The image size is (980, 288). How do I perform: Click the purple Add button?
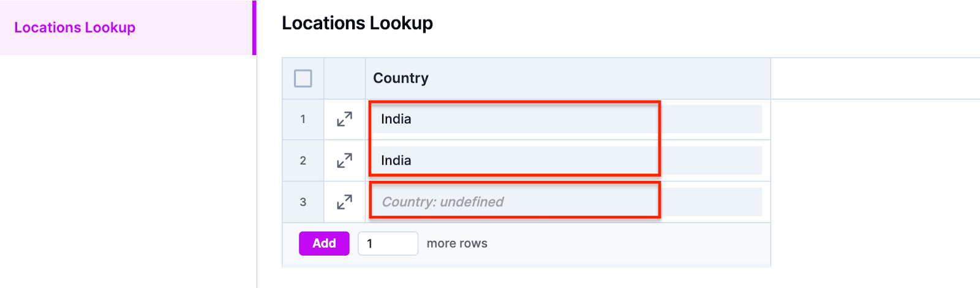324,243
